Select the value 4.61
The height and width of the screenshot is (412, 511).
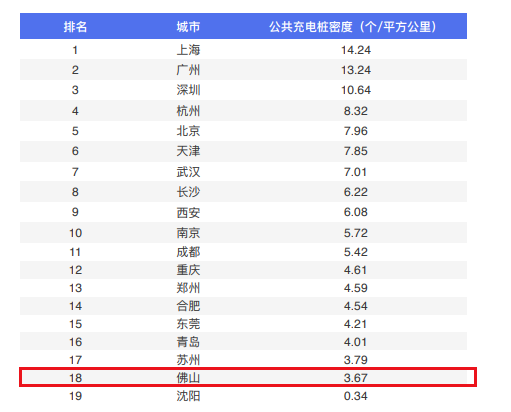(355, 270)
